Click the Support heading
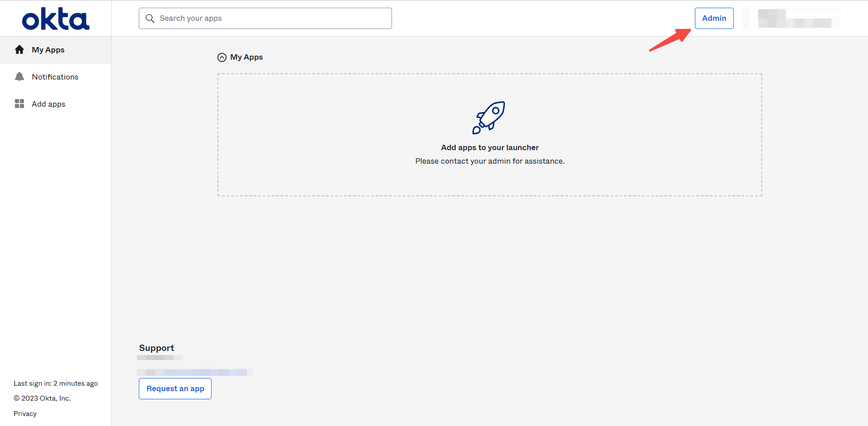This screenshot has height=426, width=868. point(156,348)
